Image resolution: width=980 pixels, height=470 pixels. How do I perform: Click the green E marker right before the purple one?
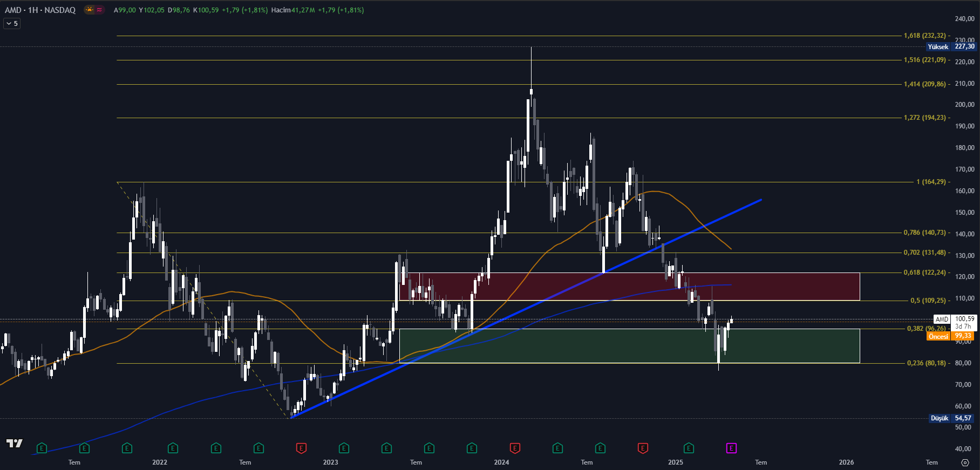tap(689, 448)
